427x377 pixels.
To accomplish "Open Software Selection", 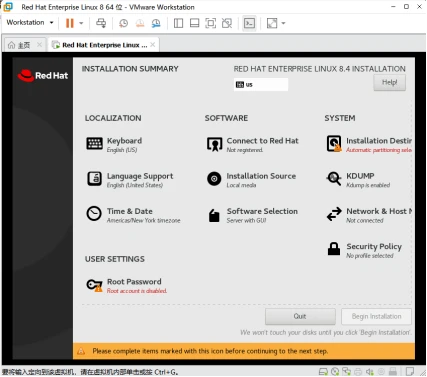I will tap(252, 215).
